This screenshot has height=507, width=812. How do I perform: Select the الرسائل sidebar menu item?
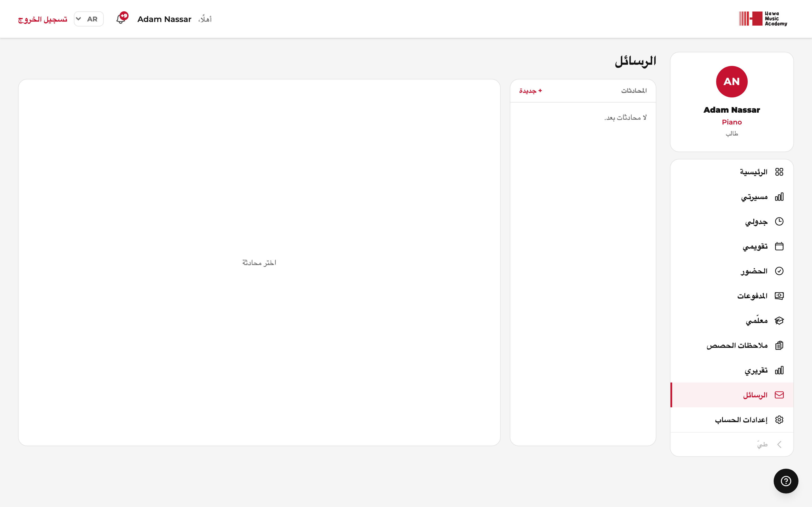pos(732,395)
